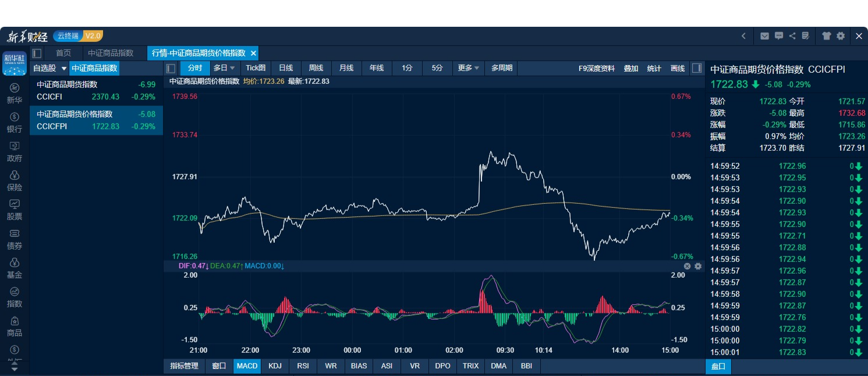Image resolution: width=868 pixels, height=376 pixels.
Task: Open the 自选股 dropdown arrow
Action: point(64,69)
